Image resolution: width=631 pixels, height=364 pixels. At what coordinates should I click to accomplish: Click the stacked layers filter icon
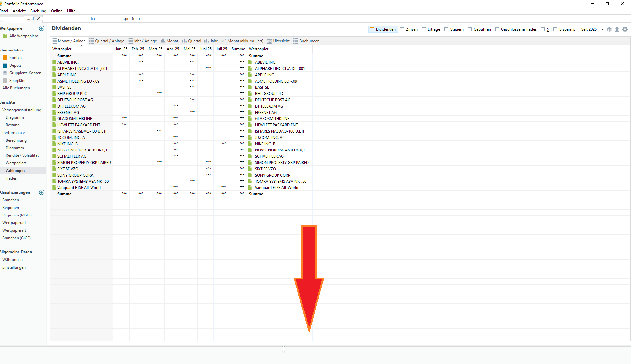pyautogui.click(x=609, y=29)
